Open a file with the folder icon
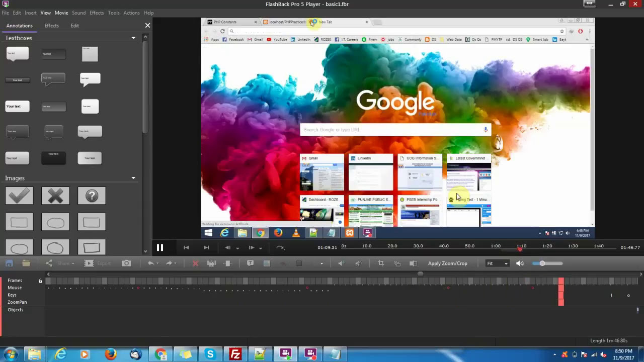Image resolution: width=644 pixels, height=362 pixels. coord(26,263)
